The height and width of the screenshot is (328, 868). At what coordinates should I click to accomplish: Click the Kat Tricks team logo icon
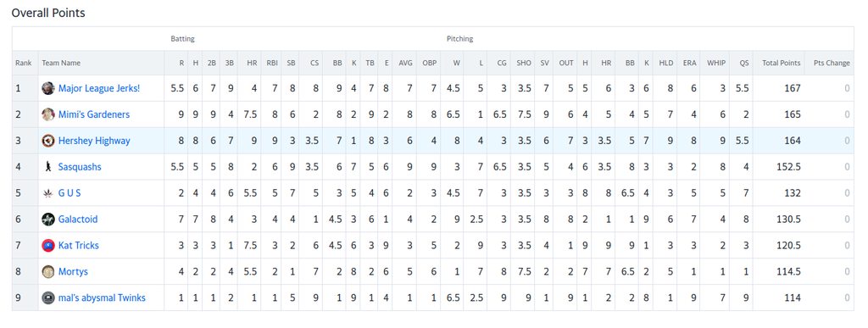pos(48,245)
